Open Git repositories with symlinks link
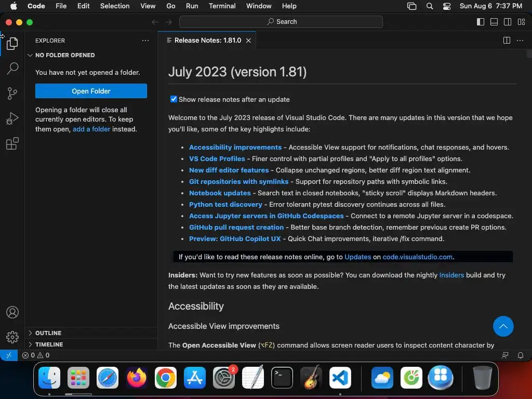This screenshot has height=399, width=532. (238, 181)
